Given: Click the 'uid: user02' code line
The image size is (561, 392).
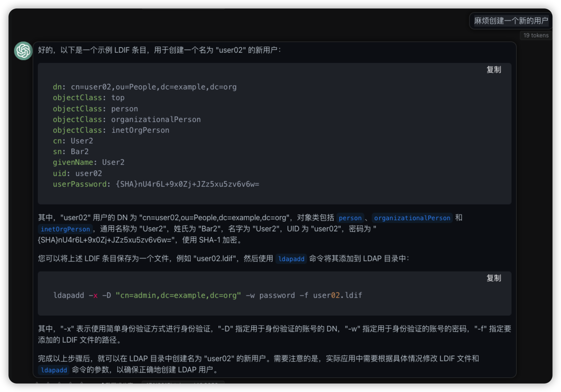Looking at the screenshot, I should pyautogui.click(x=77, y=174).
